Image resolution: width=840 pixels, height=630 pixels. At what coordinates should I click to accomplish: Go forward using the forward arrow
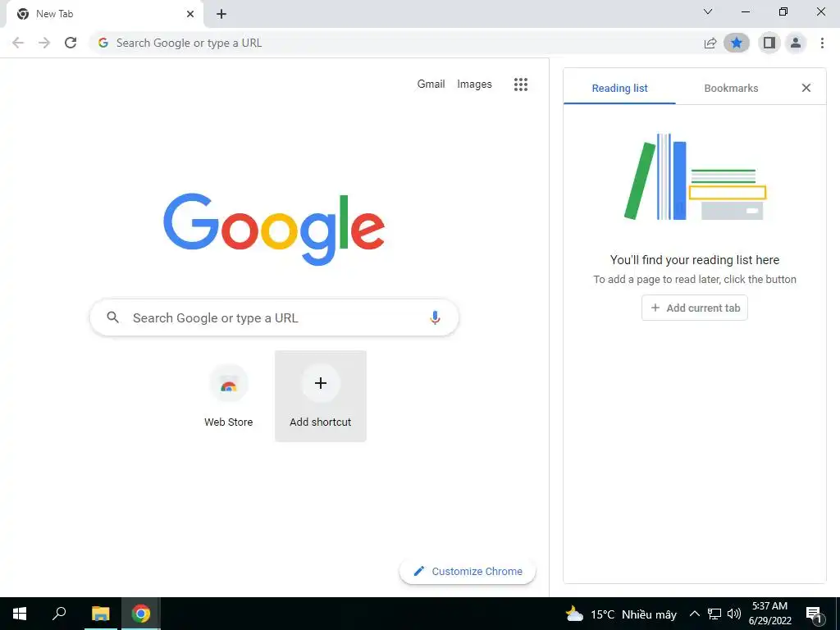(x=44, y=43)
